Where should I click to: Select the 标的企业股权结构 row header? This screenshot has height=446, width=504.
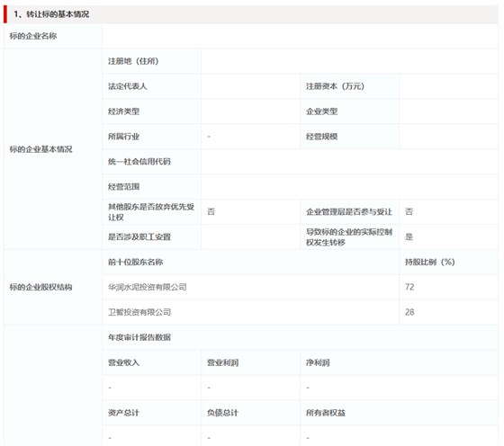point(40,287)
